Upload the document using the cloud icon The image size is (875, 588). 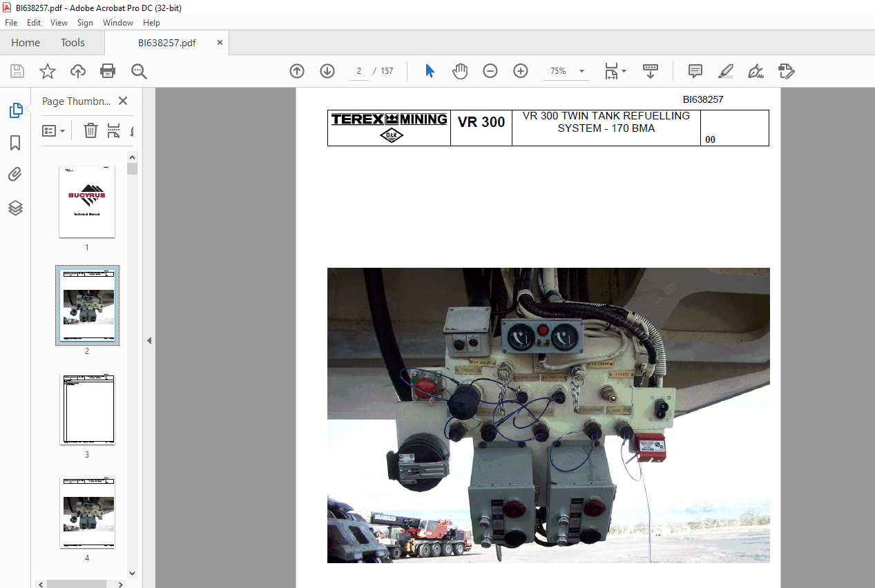click(x=78, y=71)
